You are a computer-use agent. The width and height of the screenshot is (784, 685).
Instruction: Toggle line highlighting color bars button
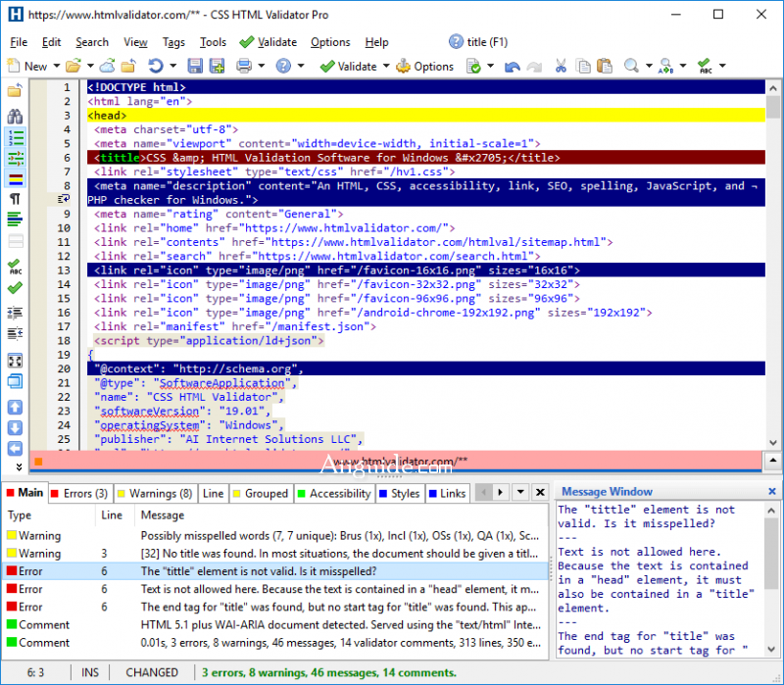point(16,178)
